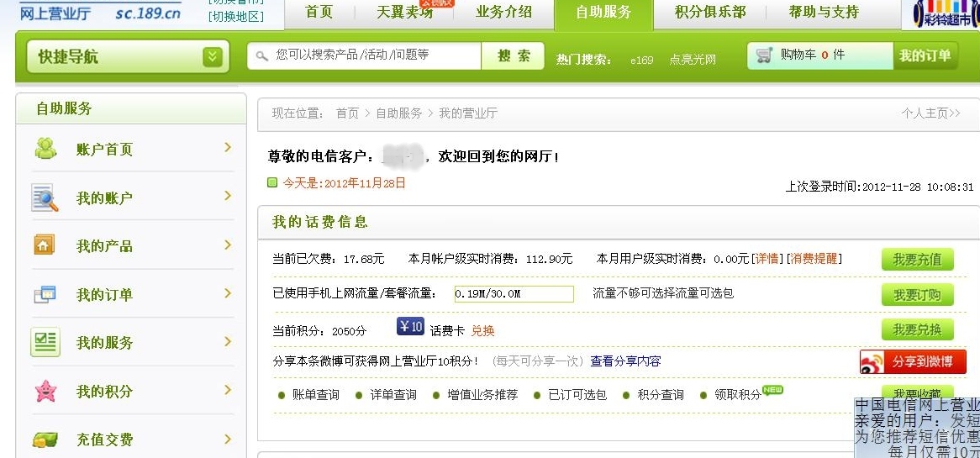This screenshot has width=980, height=458.
Task: Click the 彩铃超市 banner image
Action: pyautogui.click(x=946, y=13)
